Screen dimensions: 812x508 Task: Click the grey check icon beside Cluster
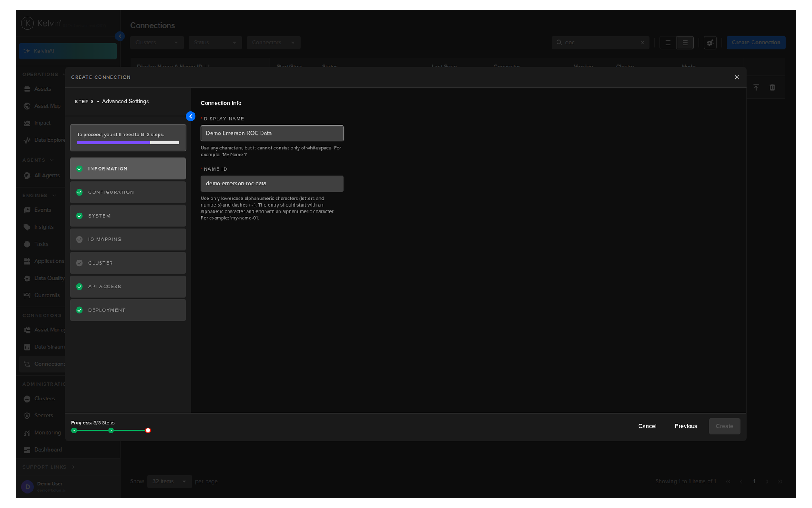(x=79, y=263)
